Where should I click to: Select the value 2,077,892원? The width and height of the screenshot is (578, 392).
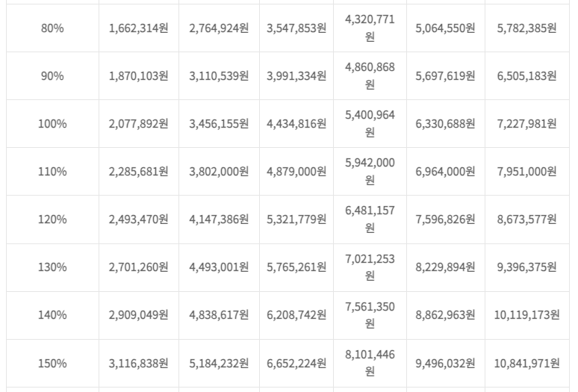pos(139,124)
